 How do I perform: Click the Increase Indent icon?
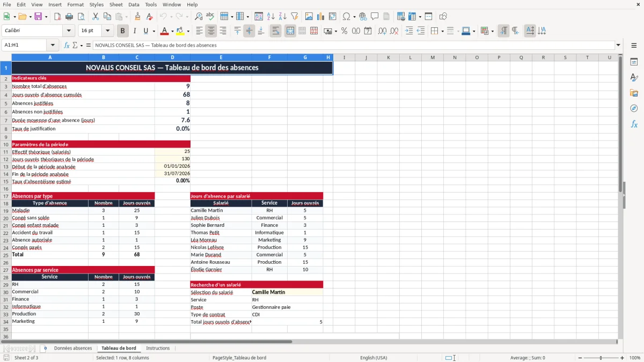(x=409, y=31)
